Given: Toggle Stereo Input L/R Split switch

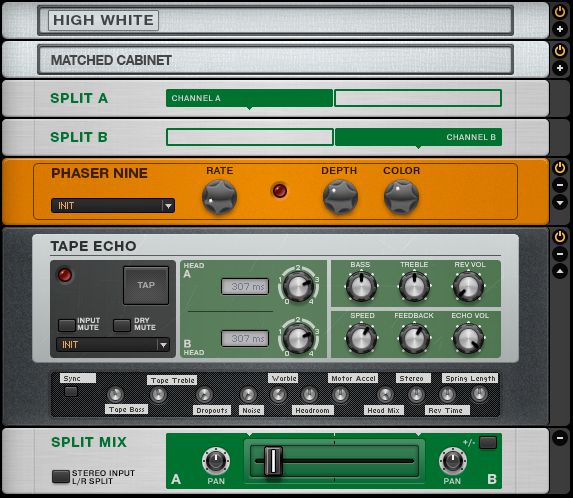Looking at the screenshot, I should [60, 476].
